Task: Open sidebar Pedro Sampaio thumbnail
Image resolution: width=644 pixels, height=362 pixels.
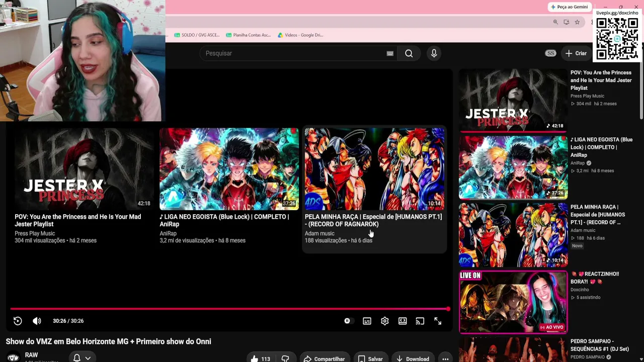Action: tap(513, 350)
